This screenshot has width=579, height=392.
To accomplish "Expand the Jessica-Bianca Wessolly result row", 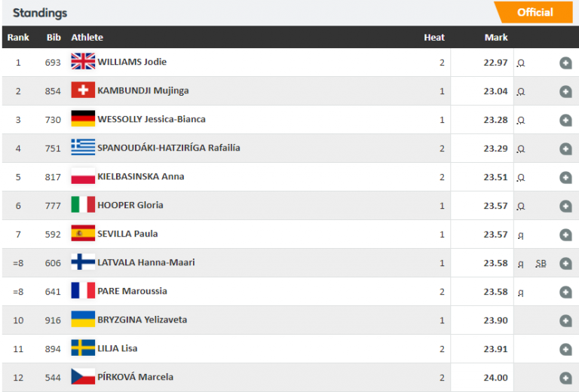I will [x=565, y=121].
